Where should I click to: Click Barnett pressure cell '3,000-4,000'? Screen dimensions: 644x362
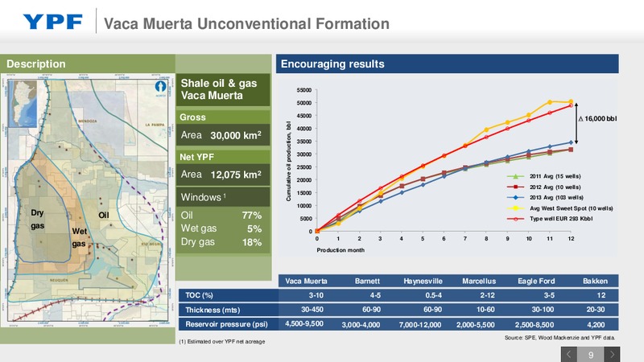361,325
